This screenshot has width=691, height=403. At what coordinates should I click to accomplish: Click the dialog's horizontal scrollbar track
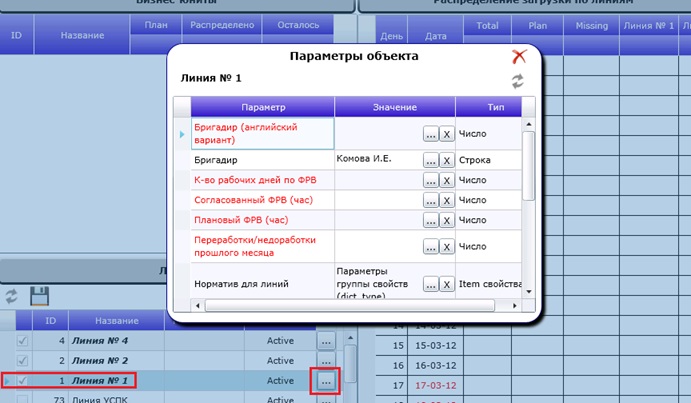[349, 306]
